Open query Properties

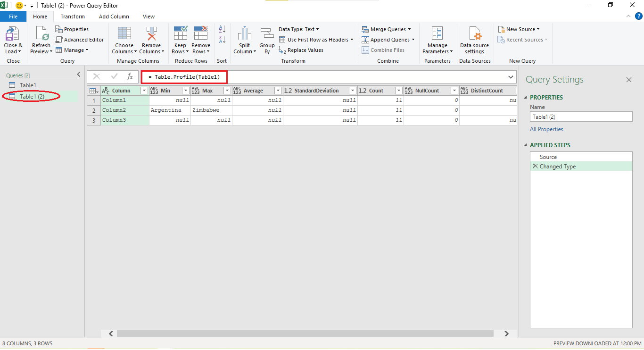coord(72,29)
